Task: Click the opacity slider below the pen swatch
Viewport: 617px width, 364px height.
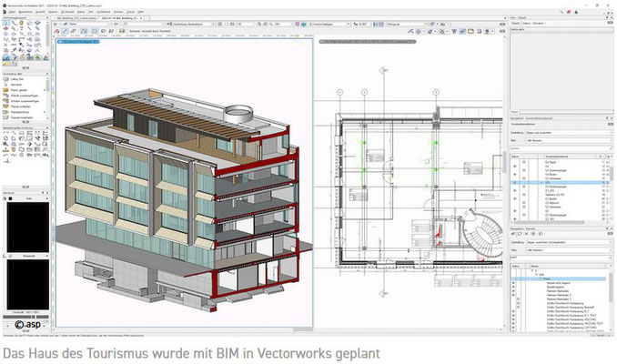Action: tap(26, 317)
